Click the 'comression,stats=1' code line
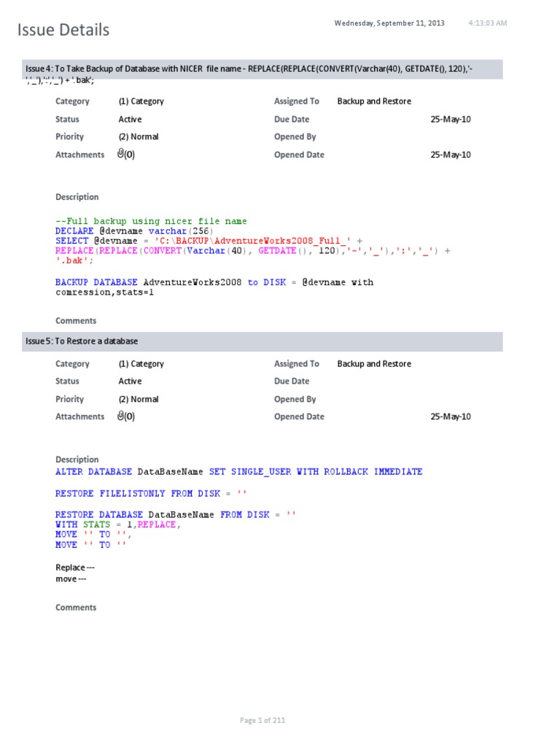The image size is (560, 747). (x=104, y=292)
